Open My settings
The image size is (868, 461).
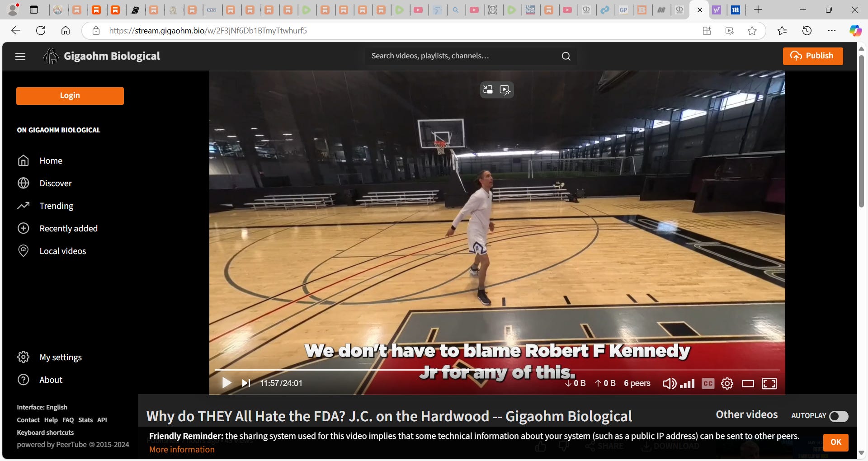(x=61, y=358)
